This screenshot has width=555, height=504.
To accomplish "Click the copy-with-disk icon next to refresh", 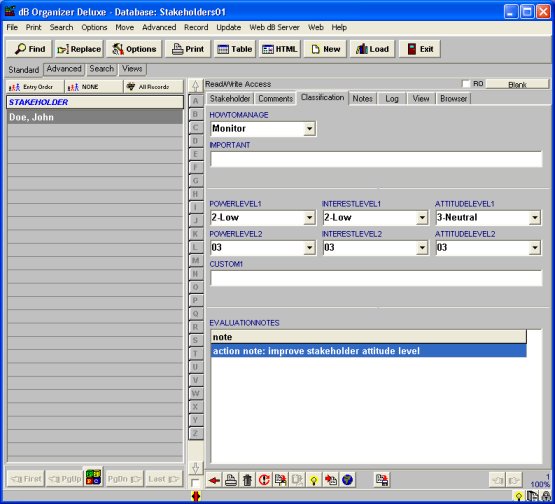I will pos(281,480).
